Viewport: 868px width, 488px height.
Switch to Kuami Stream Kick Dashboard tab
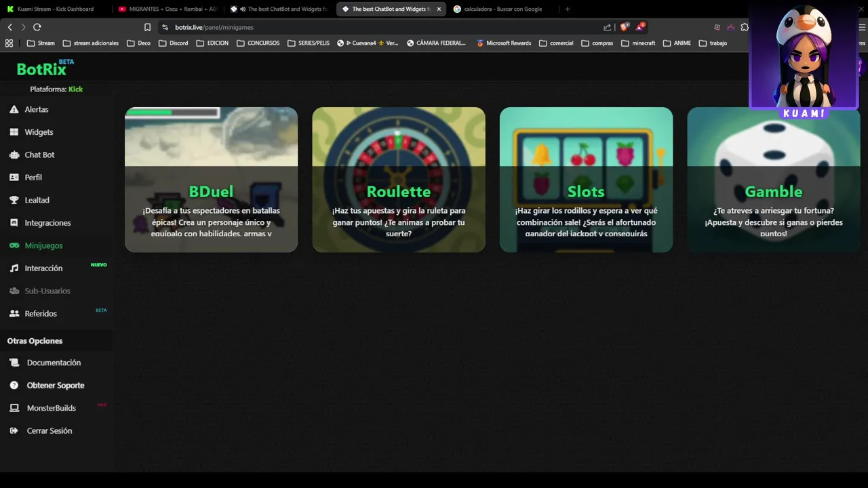coord(56,9)
